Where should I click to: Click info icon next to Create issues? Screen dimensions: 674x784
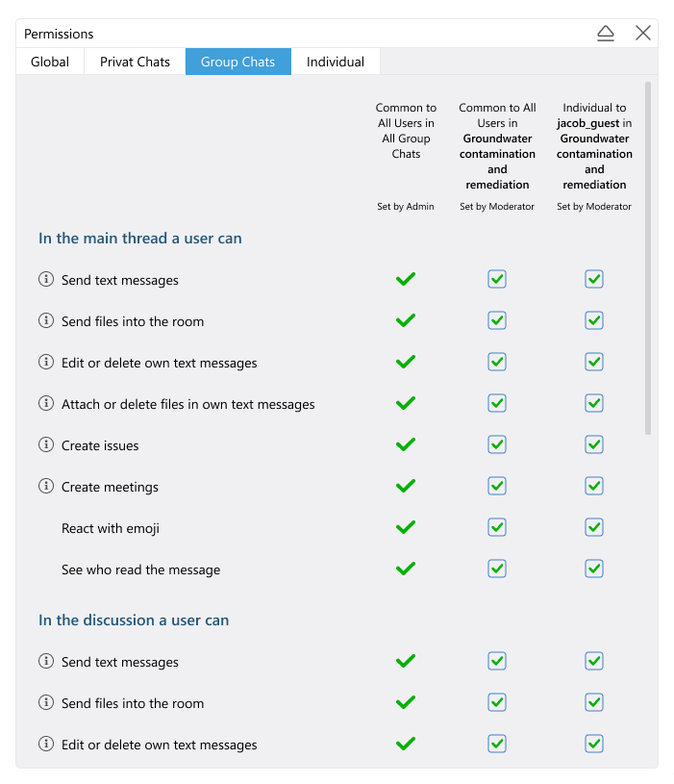(45, 445)
